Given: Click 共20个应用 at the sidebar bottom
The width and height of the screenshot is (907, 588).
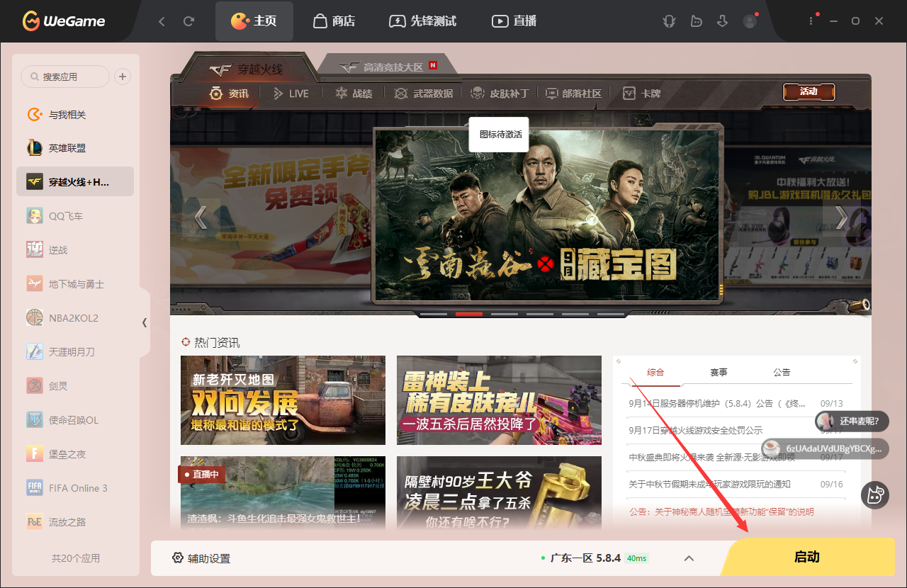Looking at the screenshot, I should click(x=76, y=558).
